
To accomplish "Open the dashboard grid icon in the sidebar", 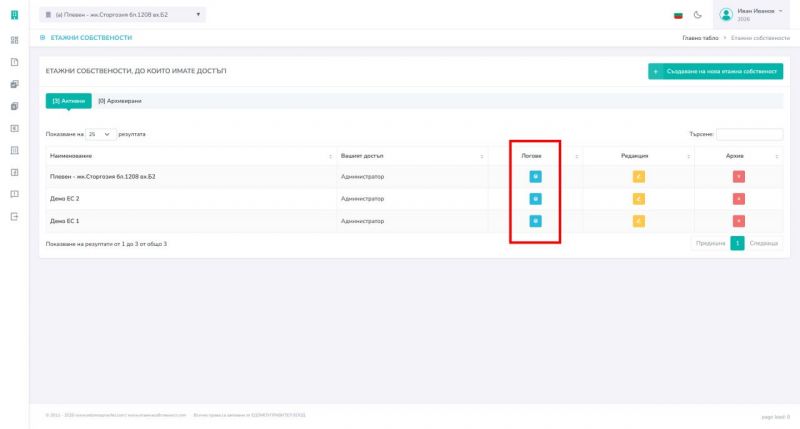I will (14, 40).
